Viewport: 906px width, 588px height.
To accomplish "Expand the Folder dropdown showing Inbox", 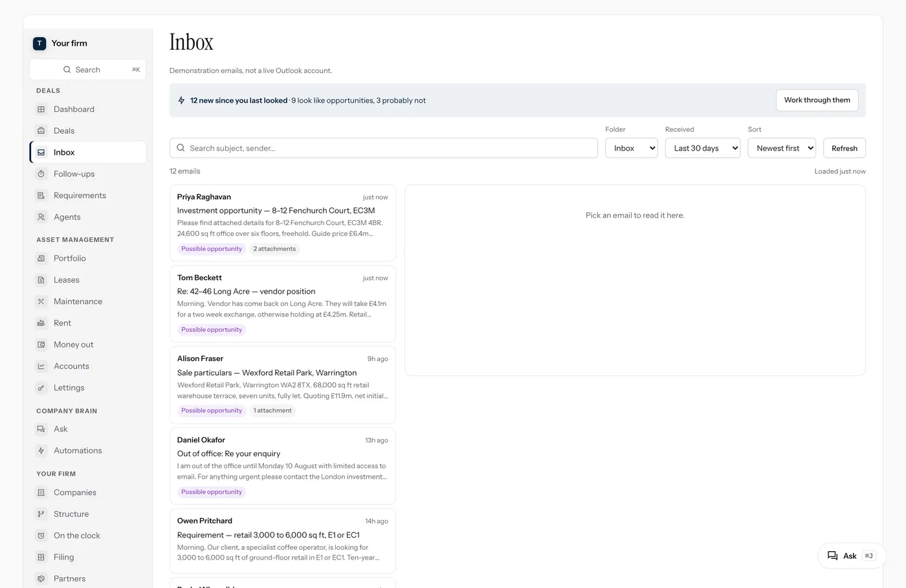I will (x=632, y=148).
